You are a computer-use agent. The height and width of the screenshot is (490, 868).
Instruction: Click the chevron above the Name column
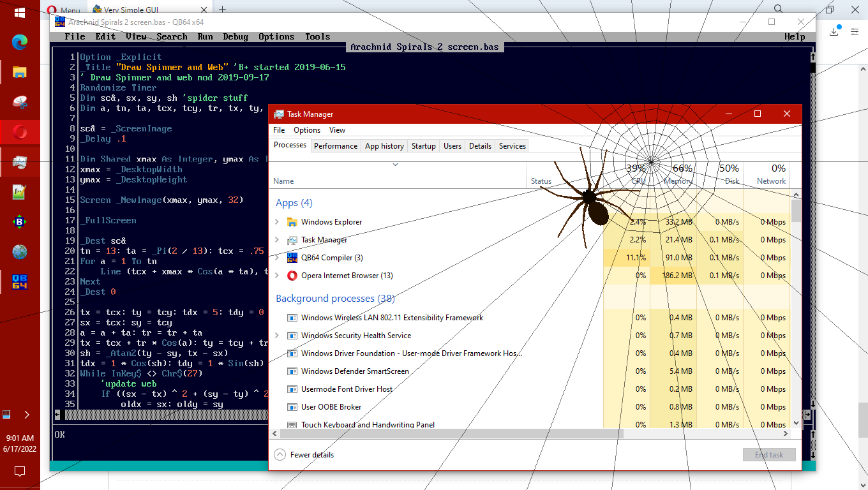pos(395,165)
